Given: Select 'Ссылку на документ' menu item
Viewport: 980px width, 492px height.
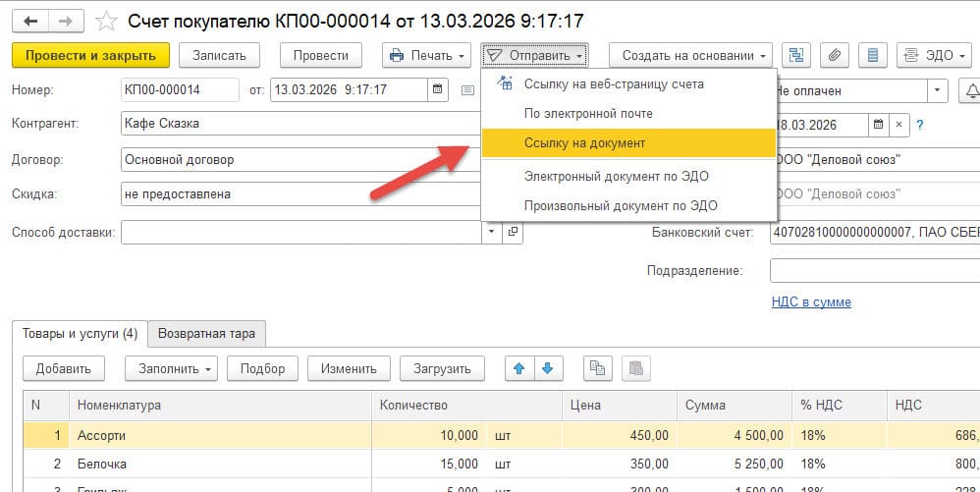Looking at the screenshot, I should coord(584,143).
